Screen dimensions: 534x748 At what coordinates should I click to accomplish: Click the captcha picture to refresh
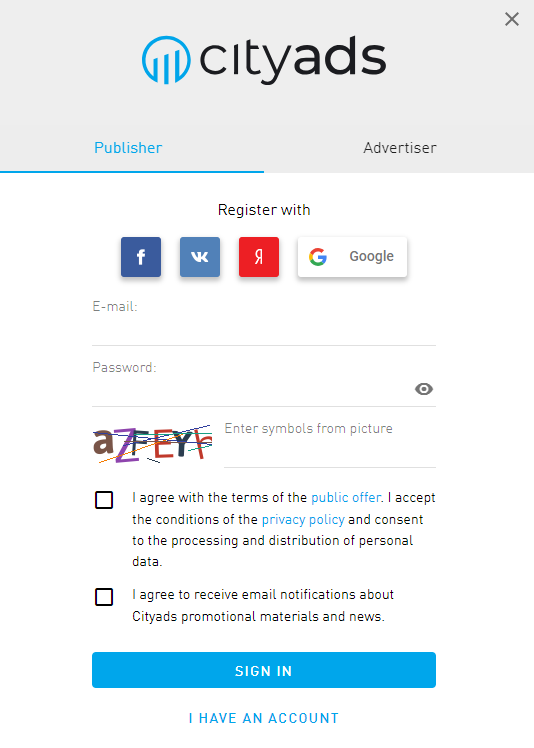(153, 444)
